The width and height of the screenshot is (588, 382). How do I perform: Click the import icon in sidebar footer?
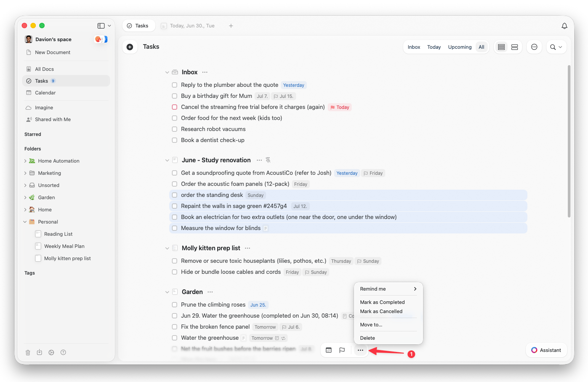(x=40, y=352)
